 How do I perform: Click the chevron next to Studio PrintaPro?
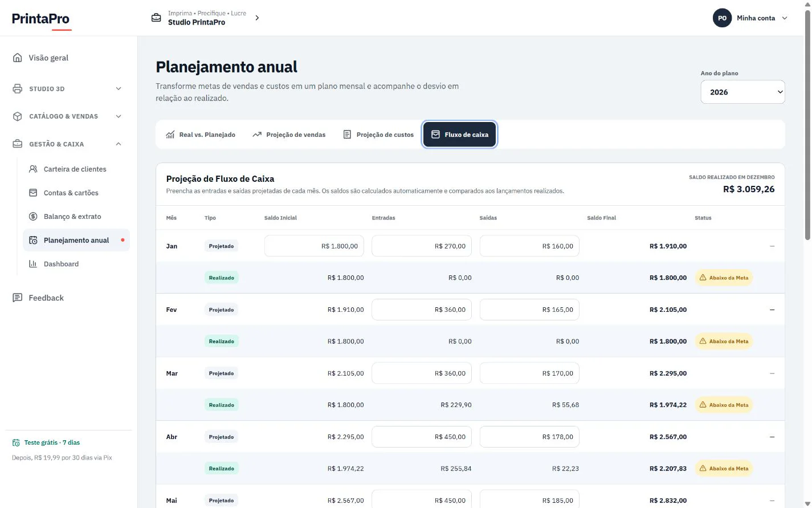click(257, 18)
